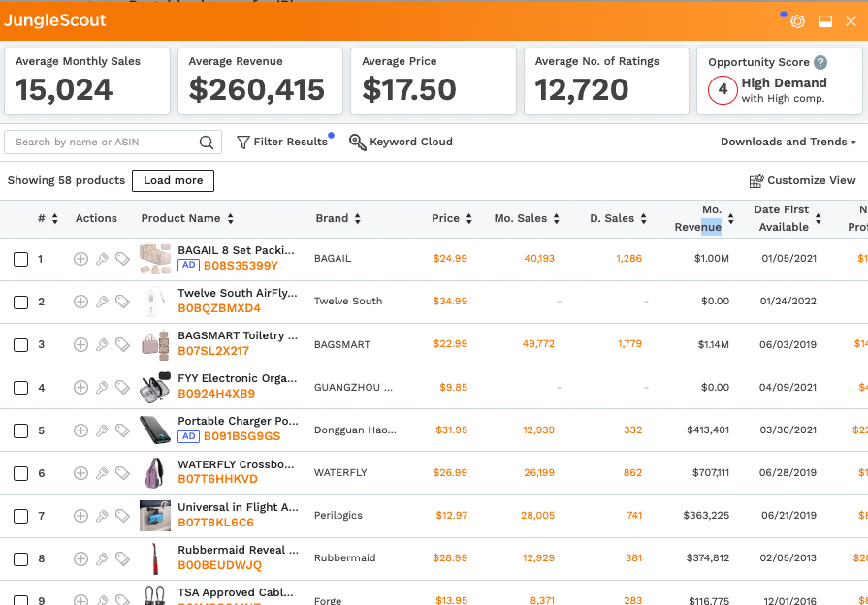
Task: Click tag icon for Twelve South AirFly row
Action: (122, 302)
